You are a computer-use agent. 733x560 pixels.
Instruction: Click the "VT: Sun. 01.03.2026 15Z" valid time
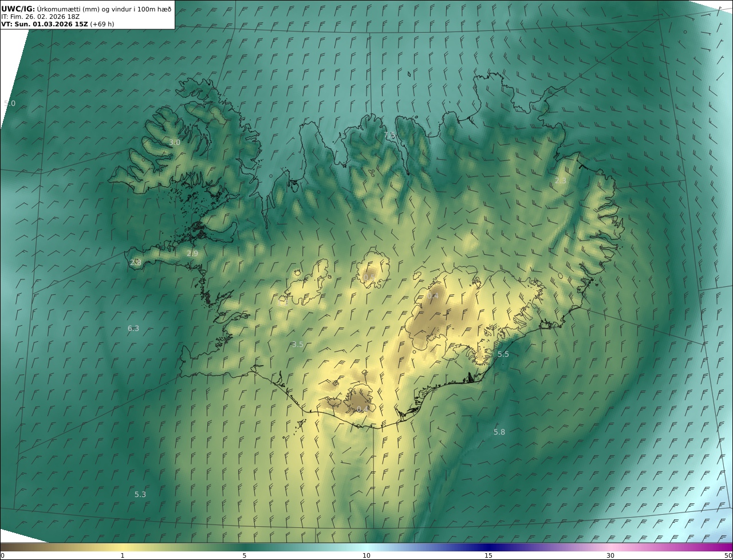click(x=45, y=24)
